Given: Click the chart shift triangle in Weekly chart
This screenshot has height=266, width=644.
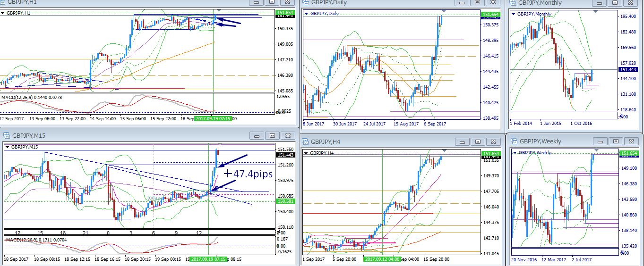Looking at the screenshot, I should click(594, 150).
